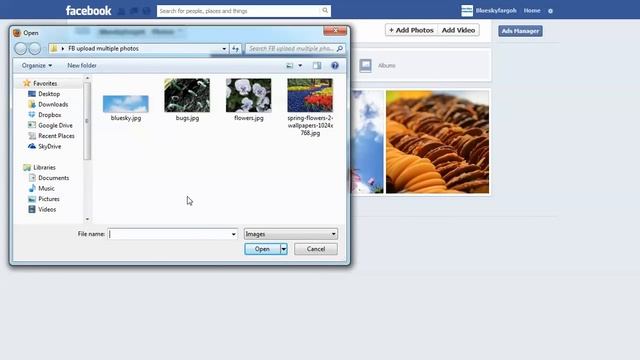
Task: Create a New folder
Action: coord(82,65)
